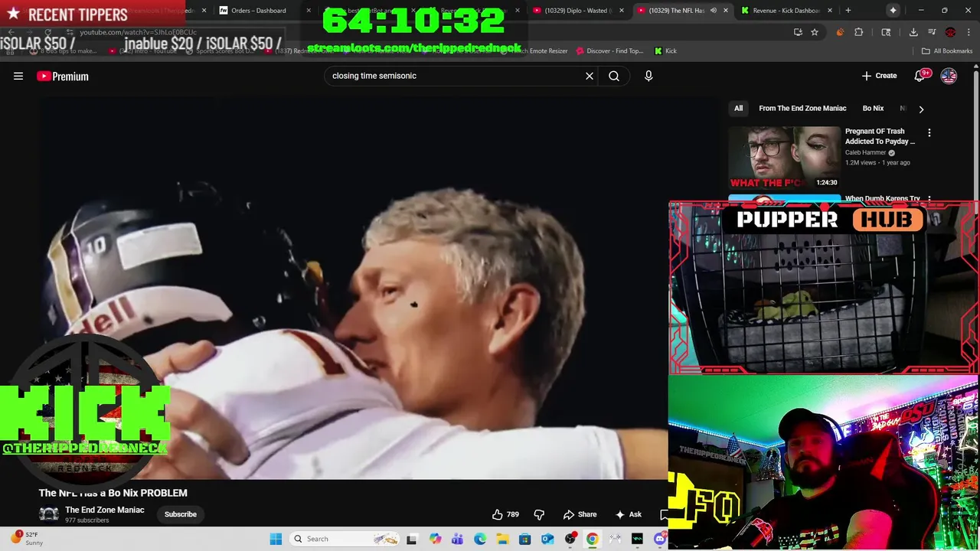Clear the search box with X icon
The image size is (980, 551).
590,76
